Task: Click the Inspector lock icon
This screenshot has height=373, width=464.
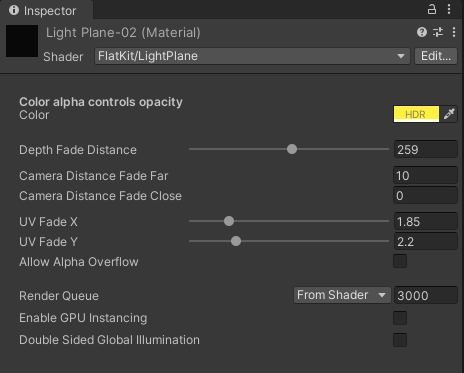Action: coord(432,9)
